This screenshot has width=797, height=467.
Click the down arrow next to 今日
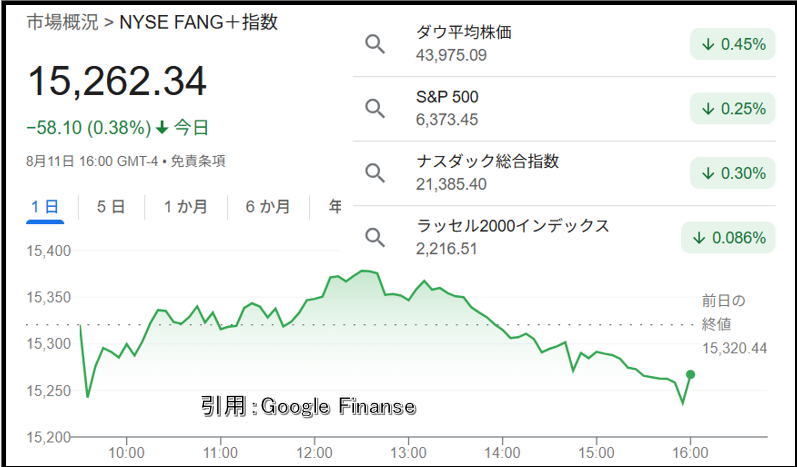point(162,128)
